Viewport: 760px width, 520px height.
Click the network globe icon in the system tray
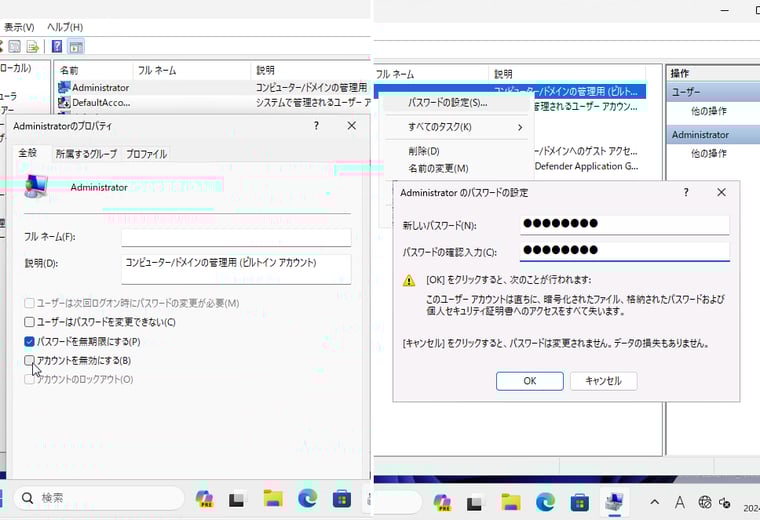click(705, 502)
